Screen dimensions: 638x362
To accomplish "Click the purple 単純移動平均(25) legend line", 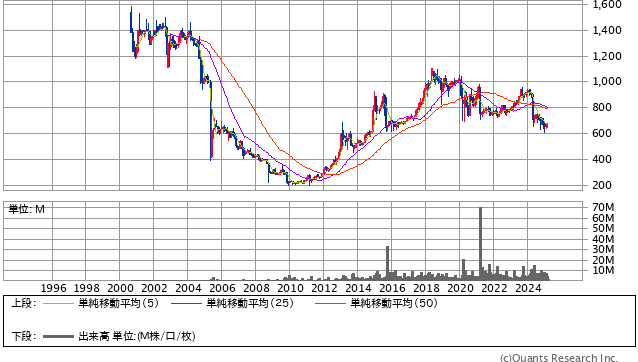I will (186, 303).
